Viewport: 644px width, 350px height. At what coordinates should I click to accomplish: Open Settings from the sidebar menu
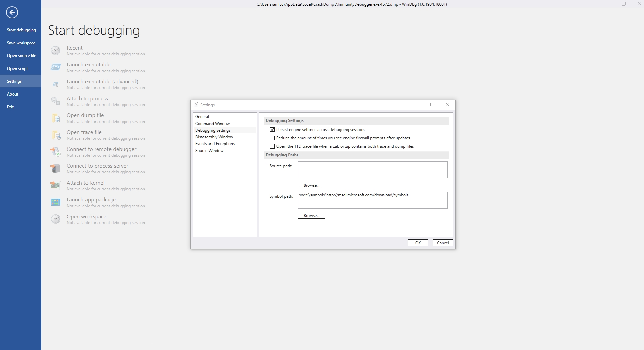pyautogui.click(x=14, y=81)
